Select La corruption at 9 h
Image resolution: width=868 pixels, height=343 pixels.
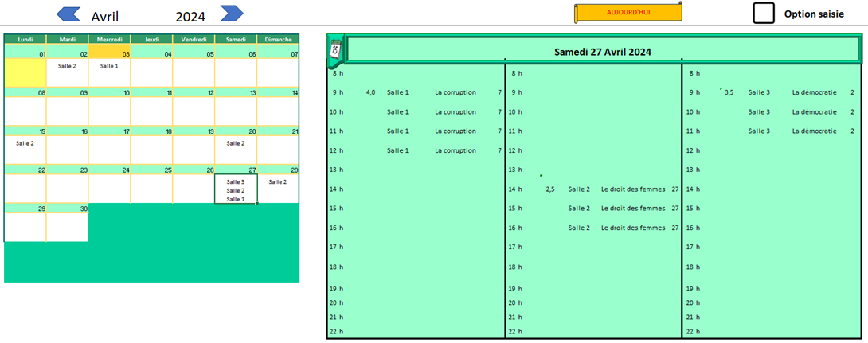coord(456,92)
